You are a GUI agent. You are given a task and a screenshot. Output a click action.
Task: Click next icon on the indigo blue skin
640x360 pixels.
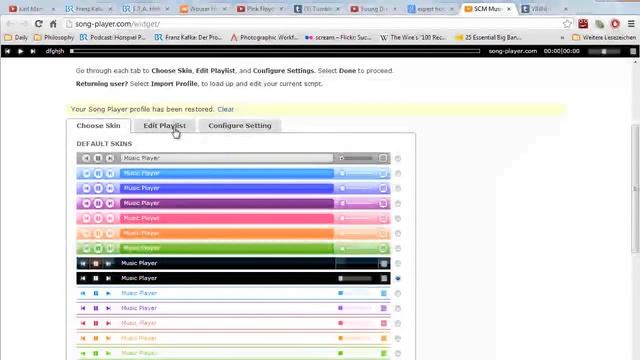[x=110, y=188]
